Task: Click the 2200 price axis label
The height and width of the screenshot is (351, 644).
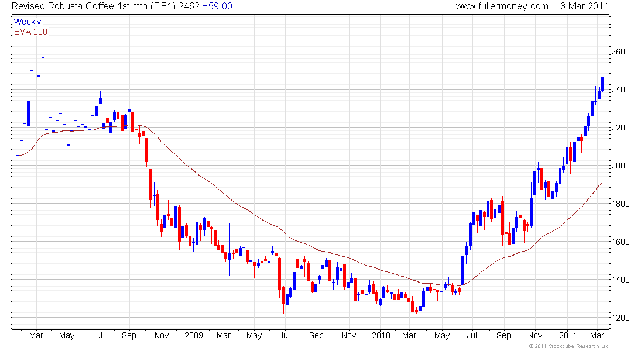Action: click(x=621, y=128)
